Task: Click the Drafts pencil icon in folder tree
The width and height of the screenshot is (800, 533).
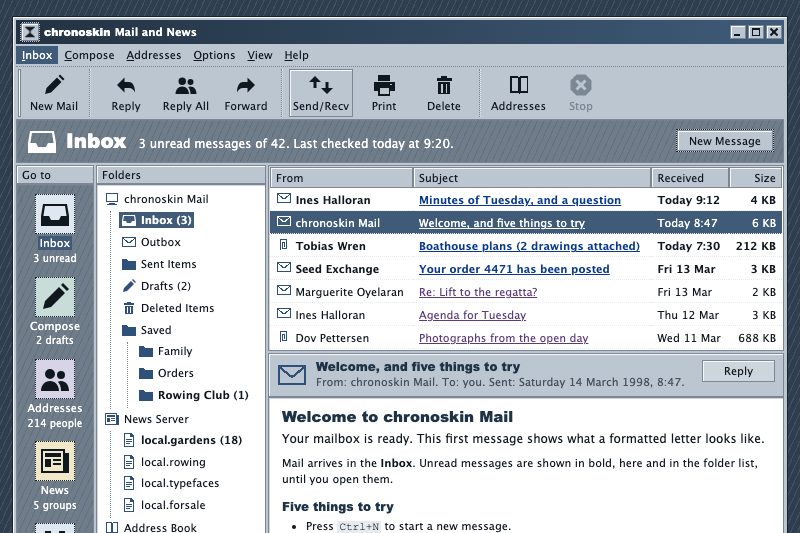Action: tap(129, 286)
